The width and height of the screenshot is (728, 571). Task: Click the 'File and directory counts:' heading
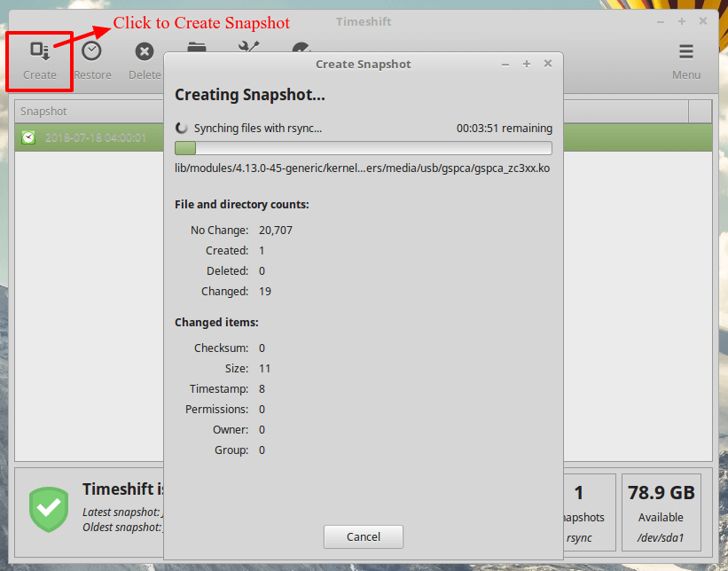pos(242,205)
